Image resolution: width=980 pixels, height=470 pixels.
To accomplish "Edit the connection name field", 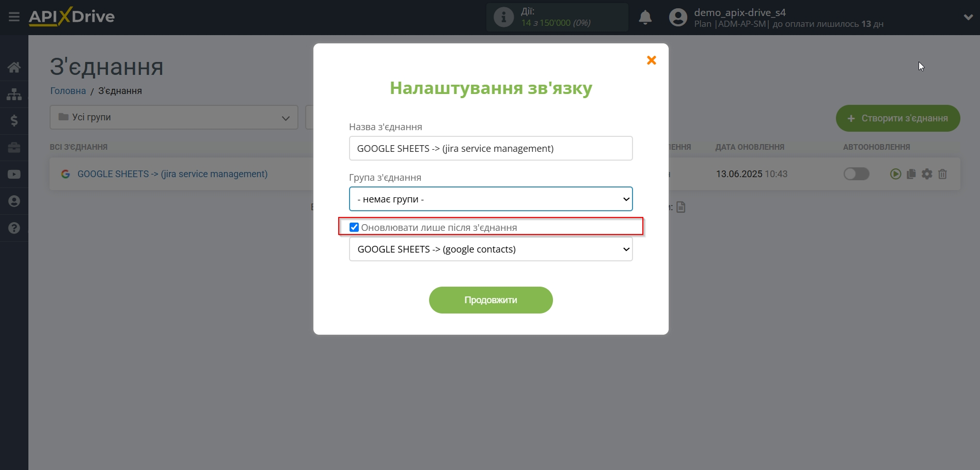I will click(491, 148).
